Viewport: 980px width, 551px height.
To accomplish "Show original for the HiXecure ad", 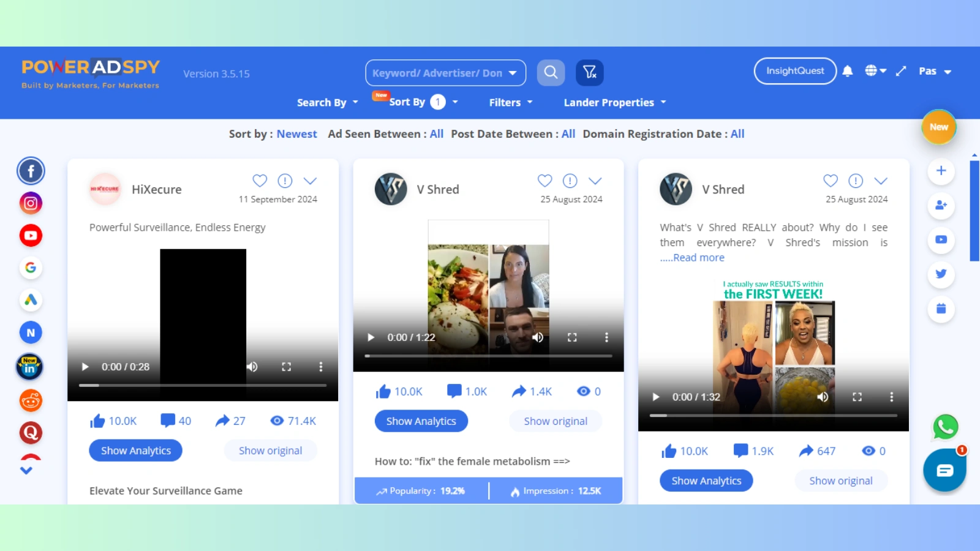I will (x=270, y=451).
